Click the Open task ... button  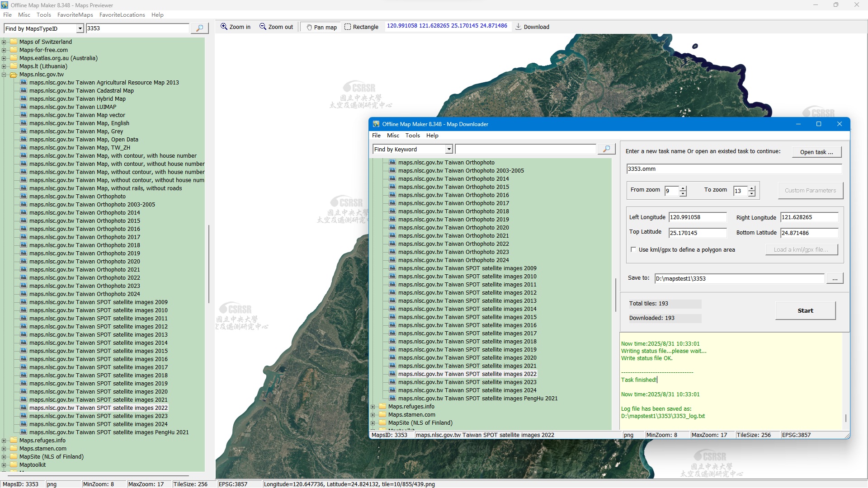click(x=816, y=152)
